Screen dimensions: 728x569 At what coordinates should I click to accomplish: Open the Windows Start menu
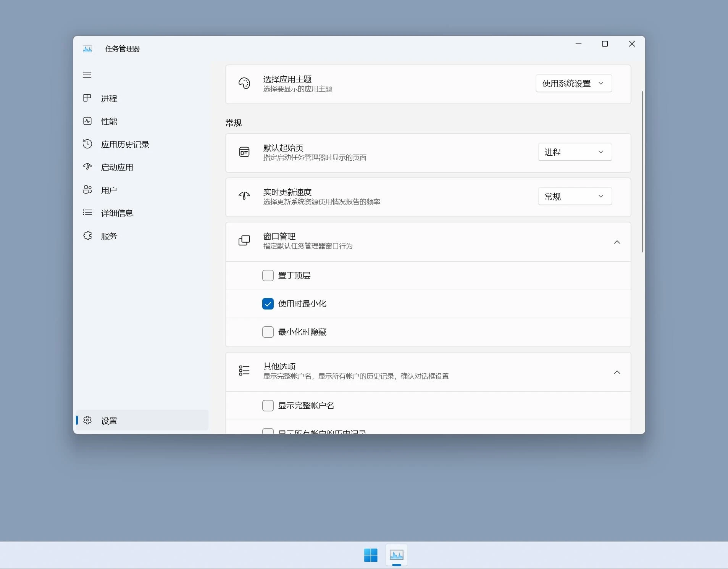pos(370,555)
